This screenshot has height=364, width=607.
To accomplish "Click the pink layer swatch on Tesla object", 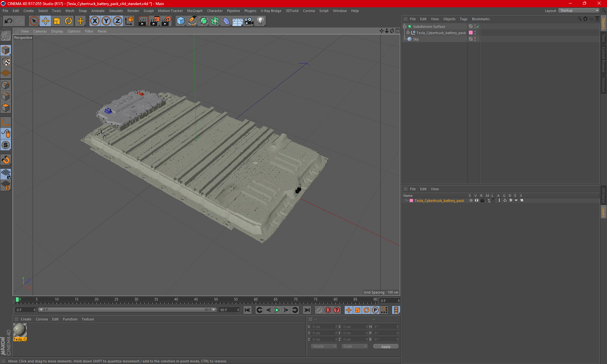I will pos(470,33).
